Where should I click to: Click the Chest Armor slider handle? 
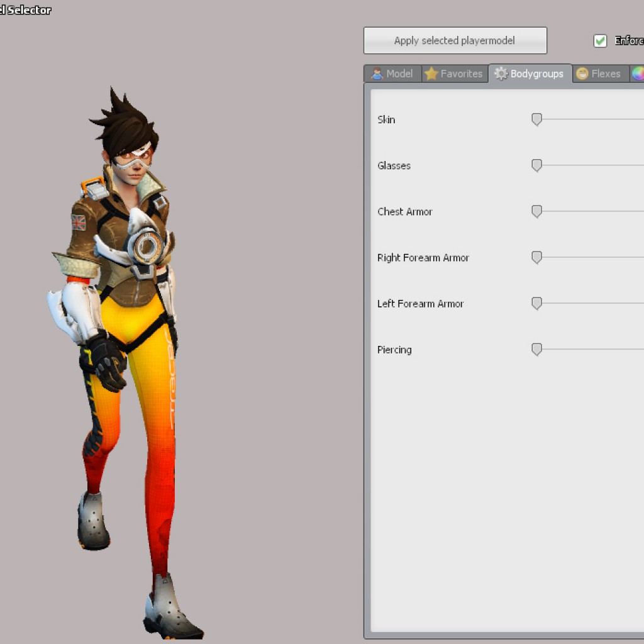(x=536, y=211)
